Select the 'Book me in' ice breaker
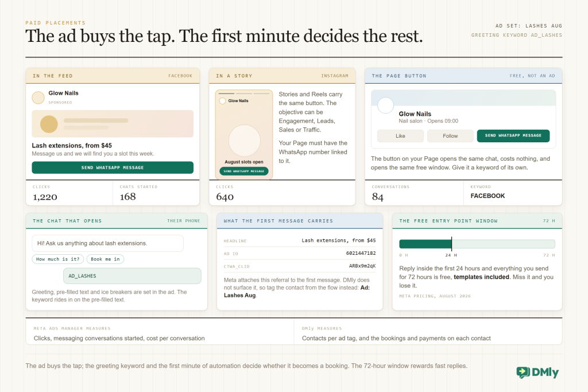This screenshot has height=392, width=588. pos(106,259)
